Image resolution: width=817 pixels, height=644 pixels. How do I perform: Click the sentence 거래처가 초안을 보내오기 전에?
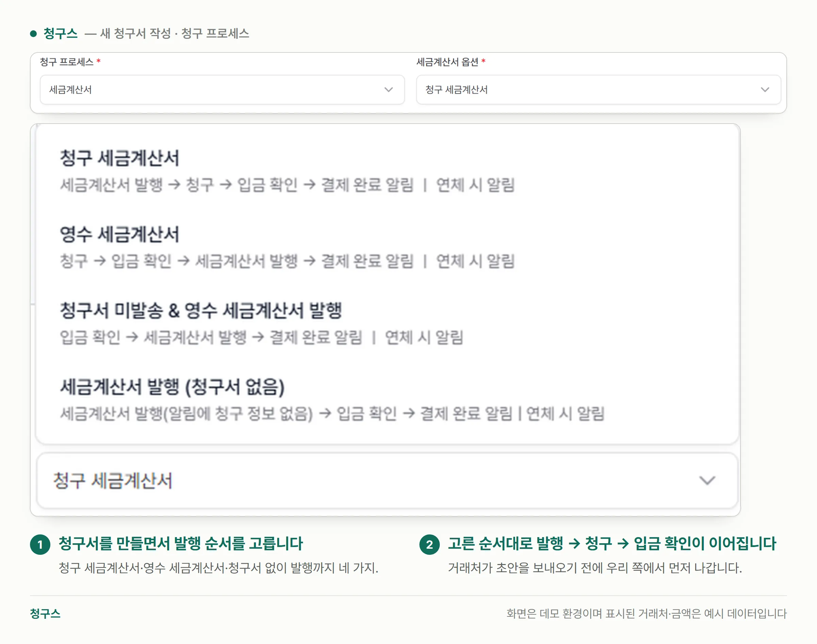595,567
